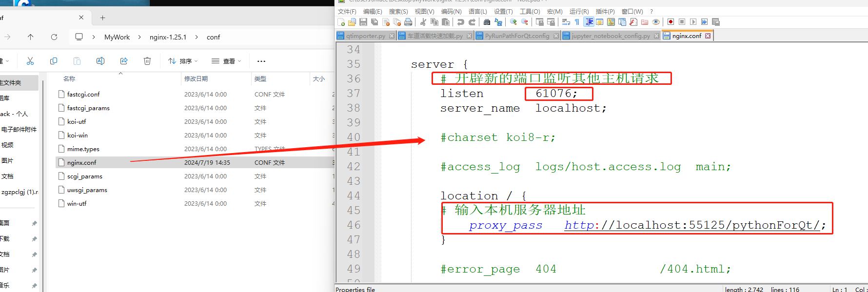Viewport: 868px width, 292px height.
Task: Click the New file icon in Notepad++
Action: [341, 22]
